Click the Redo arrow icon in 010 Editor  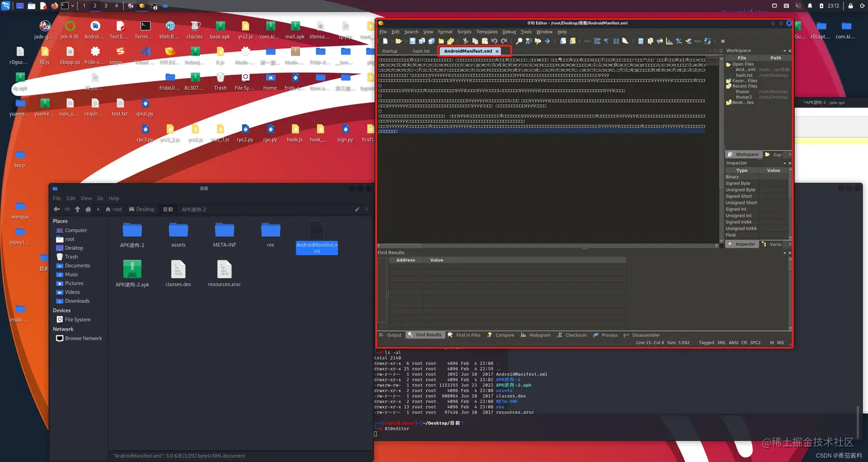[x=504, y=41]
